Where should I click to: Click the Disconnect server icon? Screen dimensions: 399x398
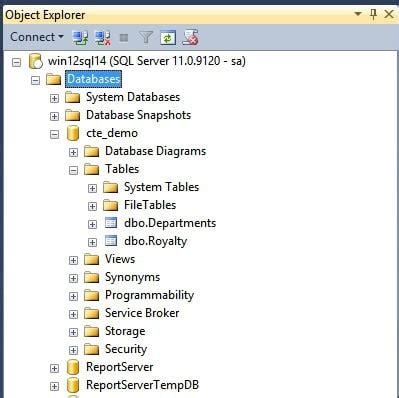(103, 37)
